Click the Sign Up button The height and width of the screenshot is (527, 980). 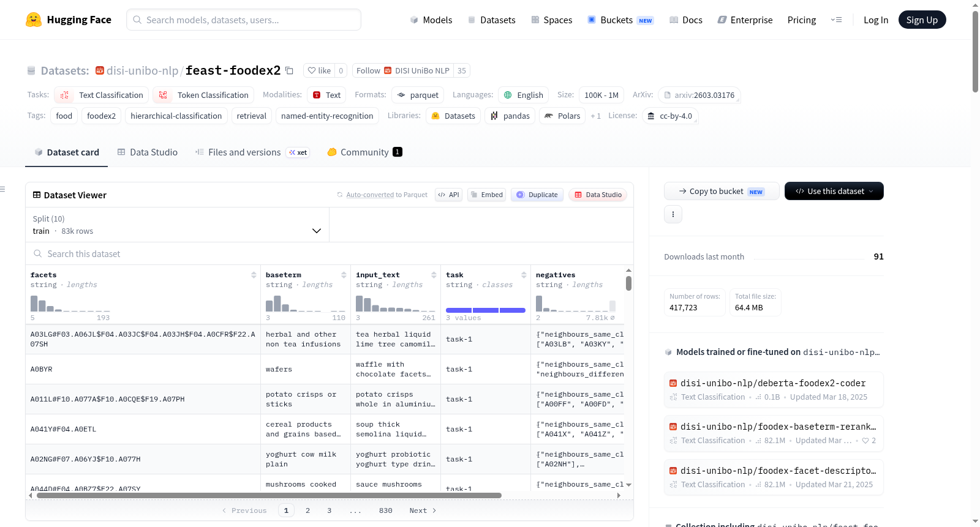pos(922,20)
